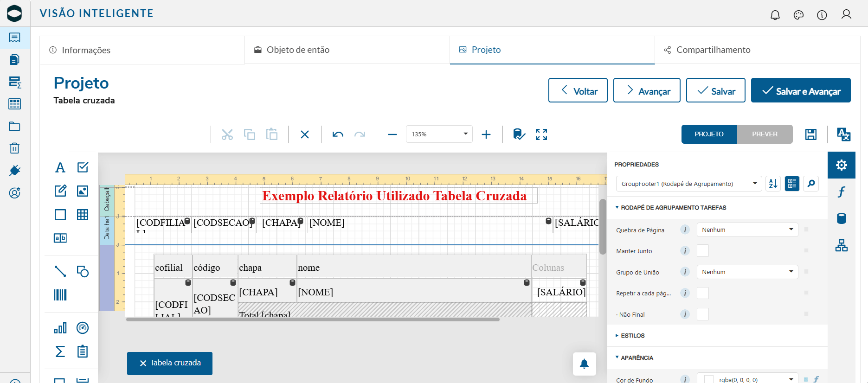Select the Gauge tool in toolbox
868x383 pixels.
tap(83, 328)
